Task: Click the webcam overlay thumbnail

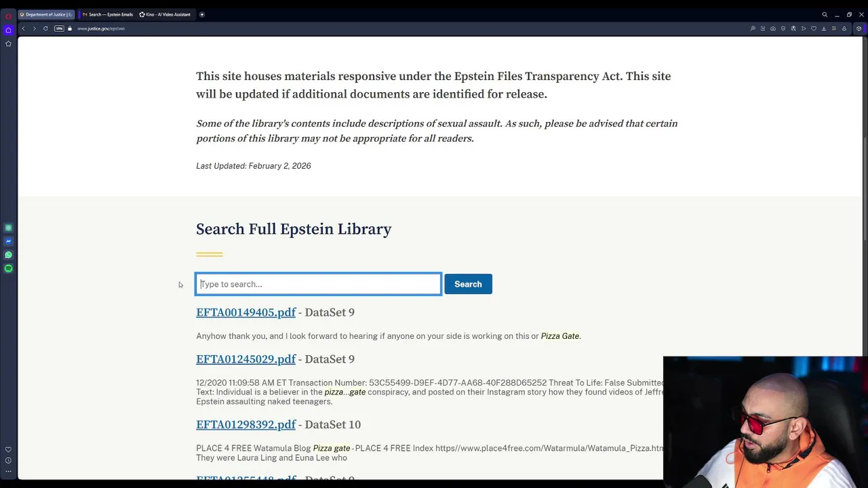Action: point(766,422)
